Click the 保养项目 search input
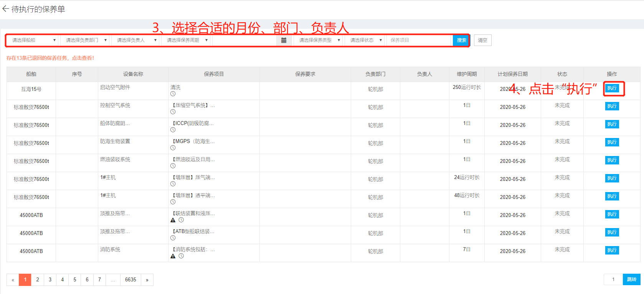Image resolution: width=644 pixels, height=294 pixels. 419,40
